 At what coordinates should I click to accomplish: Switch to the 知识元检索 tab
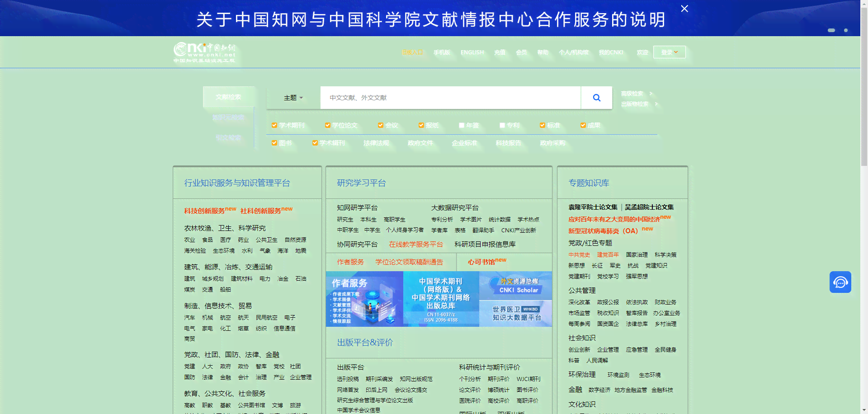(228, 117)
